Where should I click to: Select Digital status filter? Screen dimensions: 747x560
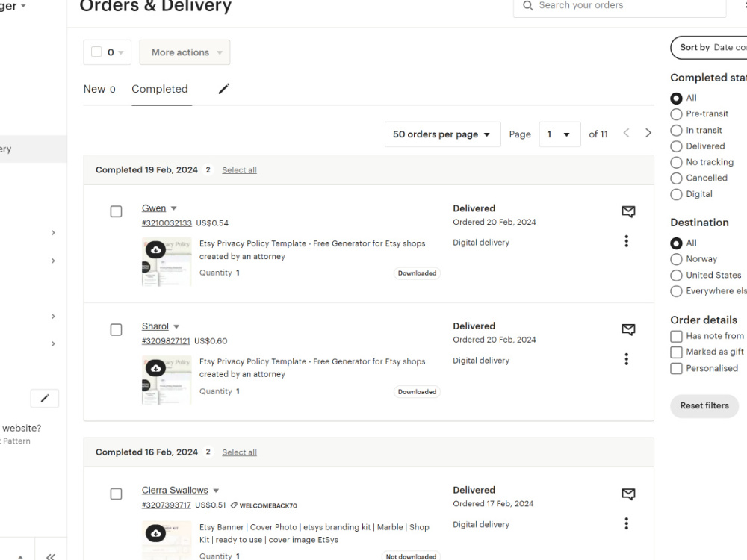click(x=676, y=194)
